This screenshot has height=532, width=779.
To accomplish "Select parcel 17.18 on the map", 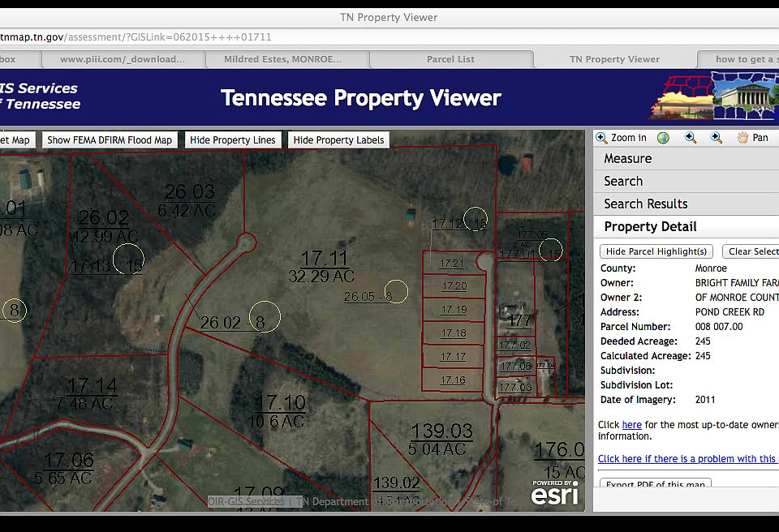I will [454, 332].
